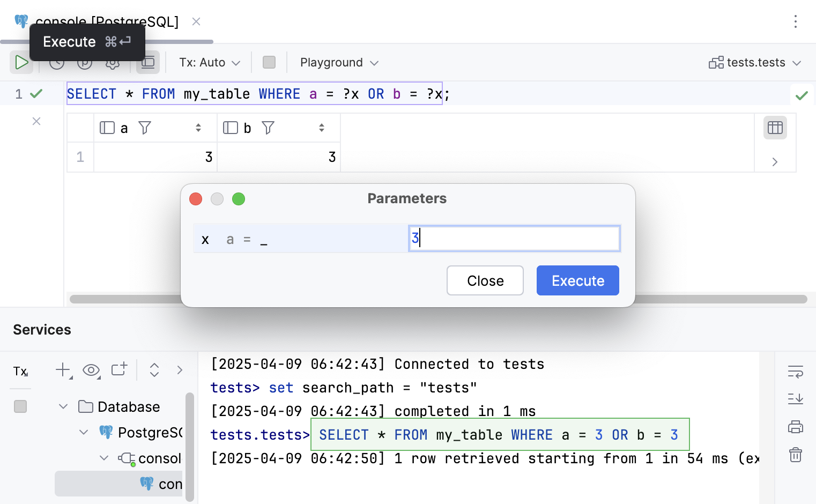This screenshot has height=504, width=816.
Task: Open the Tx: Auto transaction dropdown
Action: click(209, 62)
